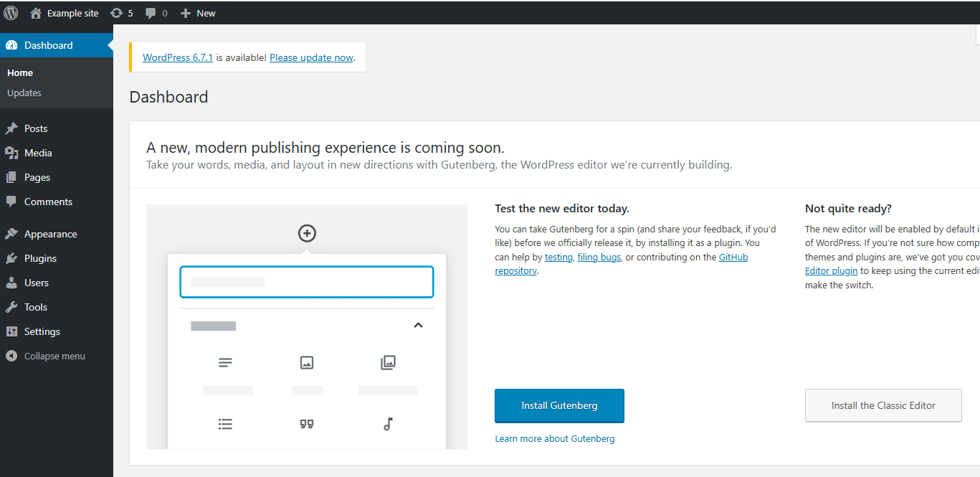Click the Install Gutenberg button
Screen dimensions: 980x477
(559, 405)
